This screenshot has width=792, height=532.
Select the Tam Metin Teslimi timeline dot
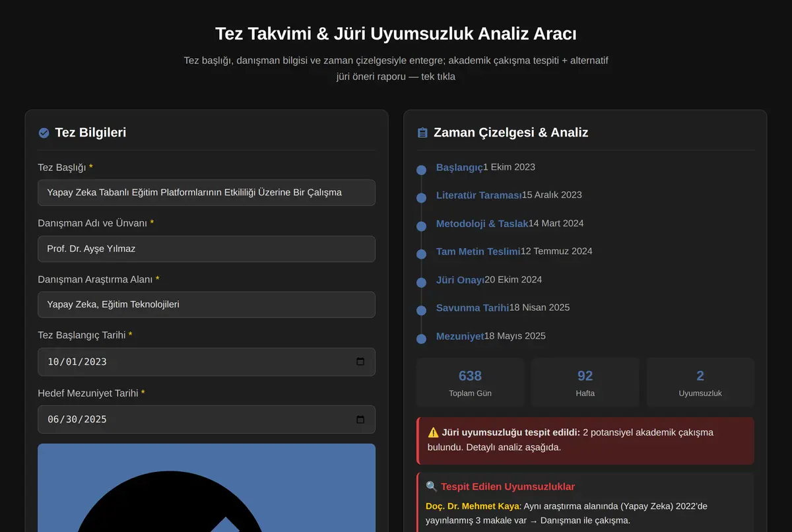click(x=421, y=254)
